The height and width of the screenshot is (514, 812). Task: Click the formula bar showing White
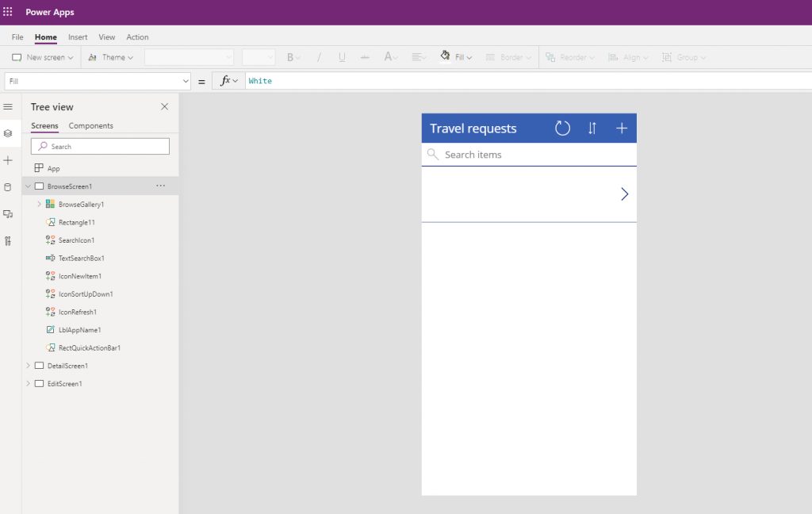[528, 81]
